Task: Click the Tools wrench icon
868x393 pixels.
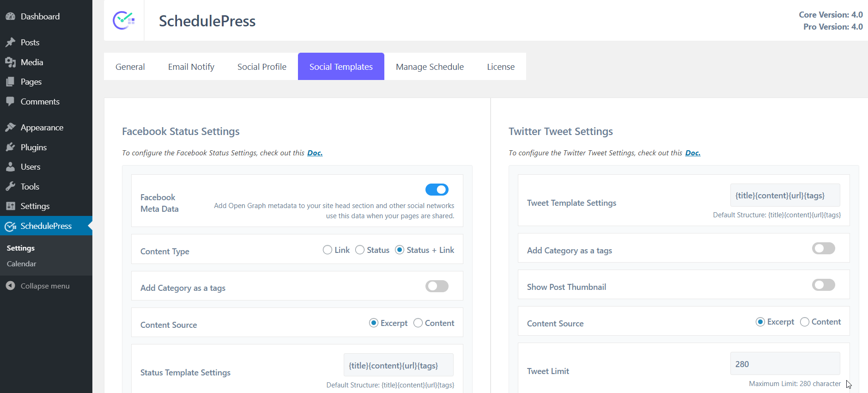Action: 10,187
